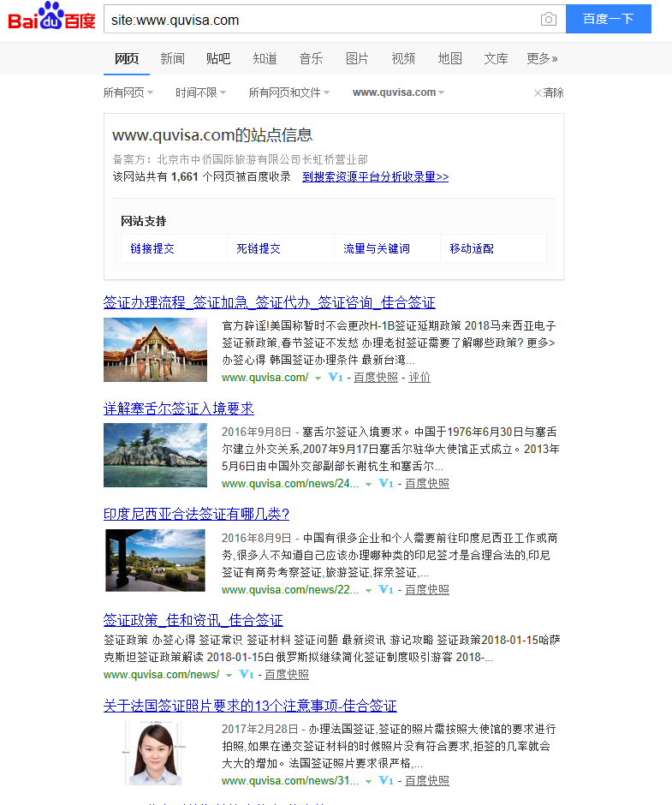Screen dimensions: 672x805
Task: Open result 详解塞舌尔签证入境要求
Action: pyautogui.click(x=179, y=408)
